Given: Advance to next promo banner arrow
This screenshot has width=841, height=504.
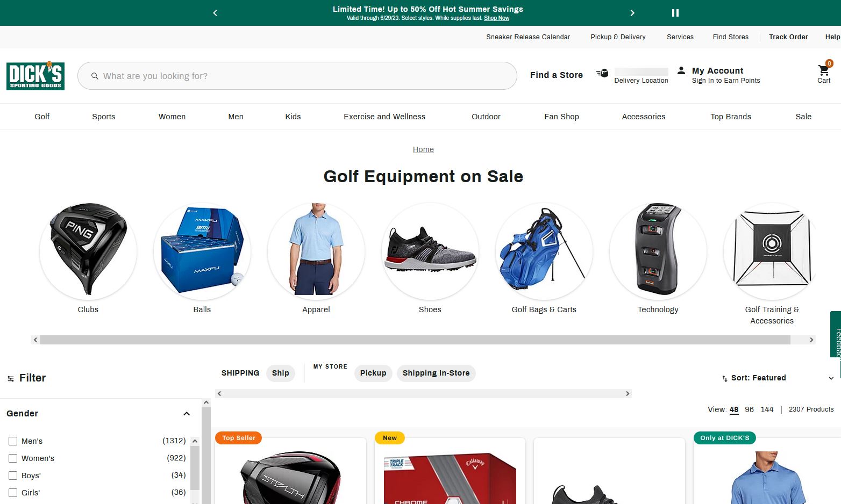Looking at the screenshot, I should point(632,13).
